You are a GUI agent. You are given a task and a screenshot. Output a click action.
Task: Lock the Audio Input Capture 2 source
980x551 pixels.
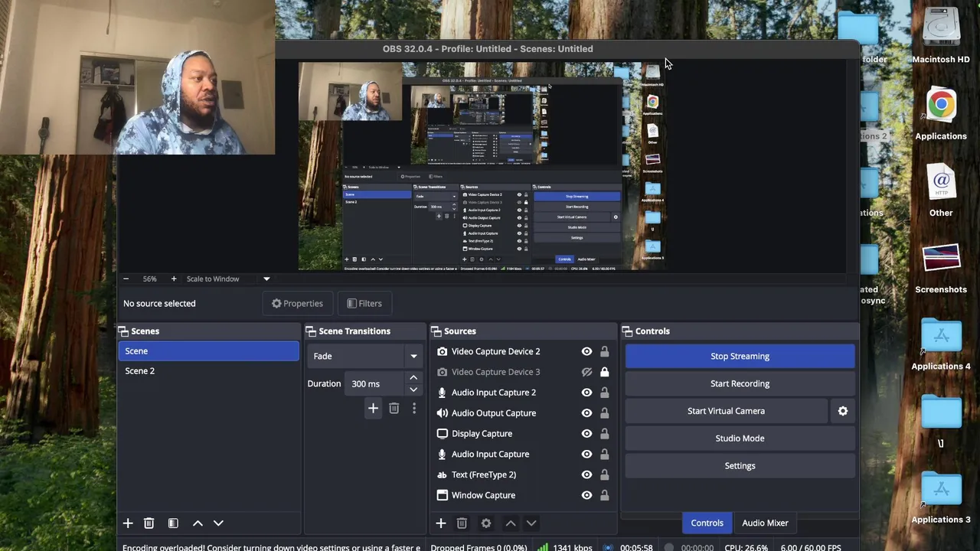tap(604, 393)
